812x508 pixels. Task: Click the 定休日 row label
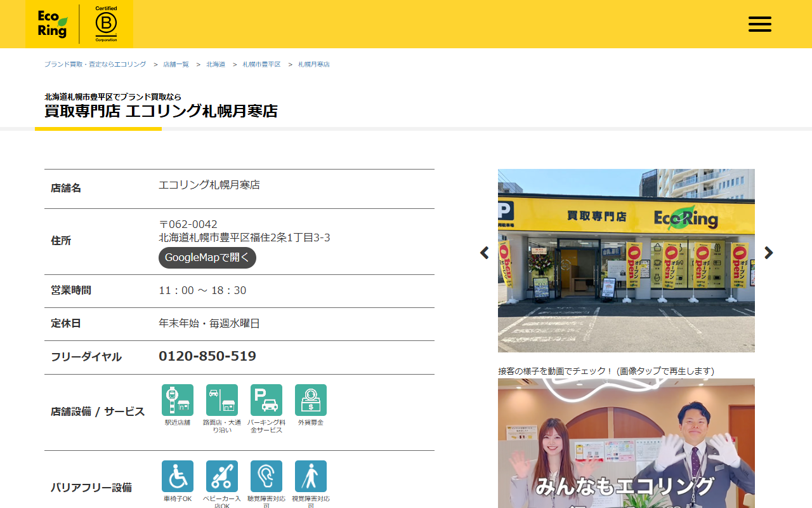(66, 323)
